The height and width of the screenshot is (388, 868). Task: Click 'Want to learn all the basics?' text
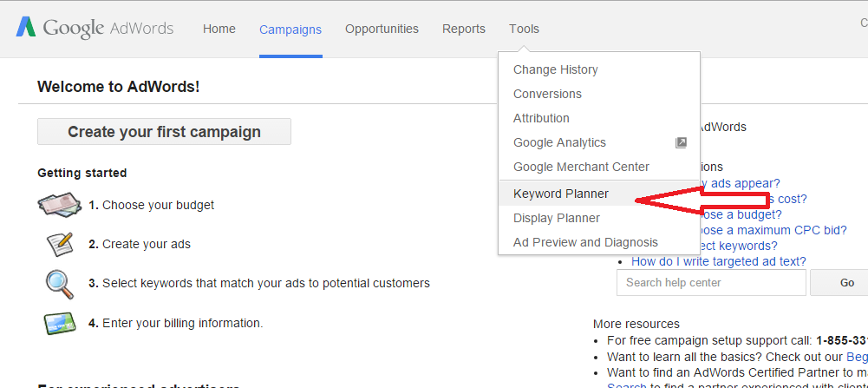(x=684, y=357)
